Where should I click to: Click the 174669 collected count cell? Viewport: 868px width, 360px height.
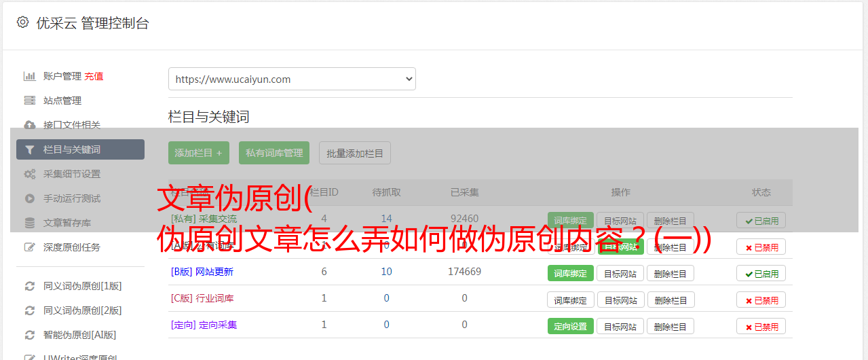[464, 272]
